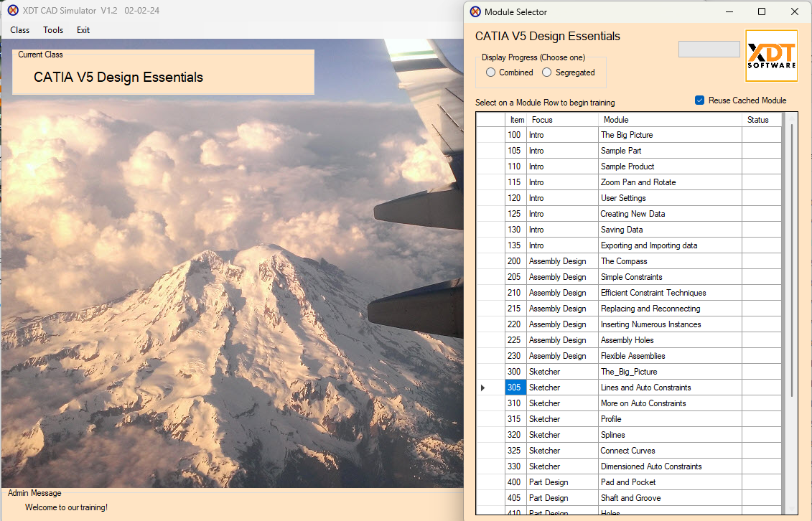Click the Module column header
The image size is (812, 521).
(x=670, y=120)
